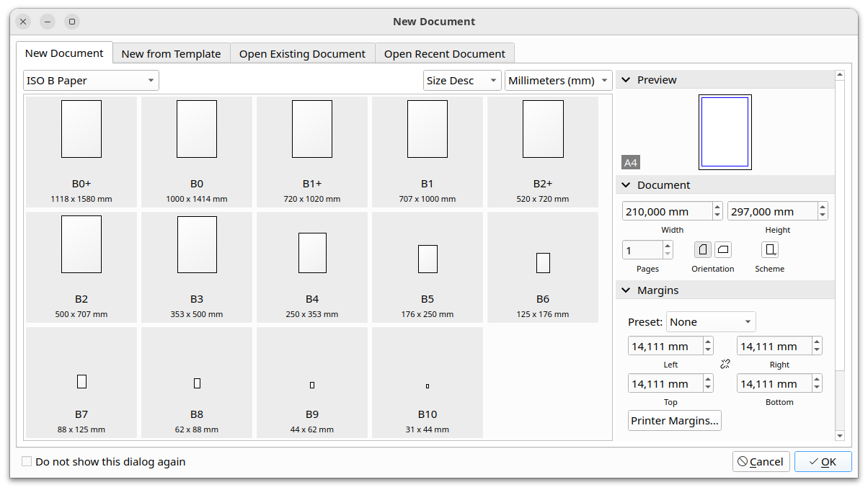This screenshot has height=490, width=868.
Task: Select the B10 paper preset icon
Action: pos(428,386)
